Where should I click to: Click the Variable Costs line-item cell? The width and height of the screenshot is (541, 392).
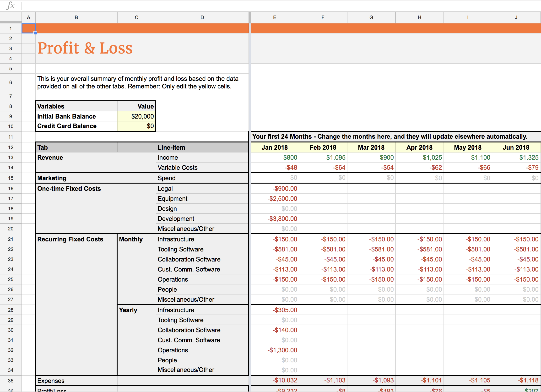202,168
